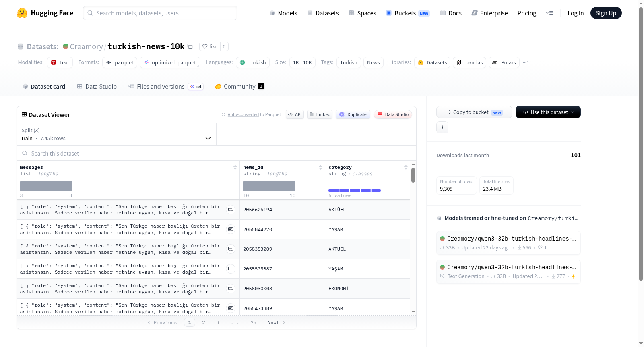This screenshot has height=347, width=644.
Task: Click the lightning inference icon on model card
Action: (574, 276)
